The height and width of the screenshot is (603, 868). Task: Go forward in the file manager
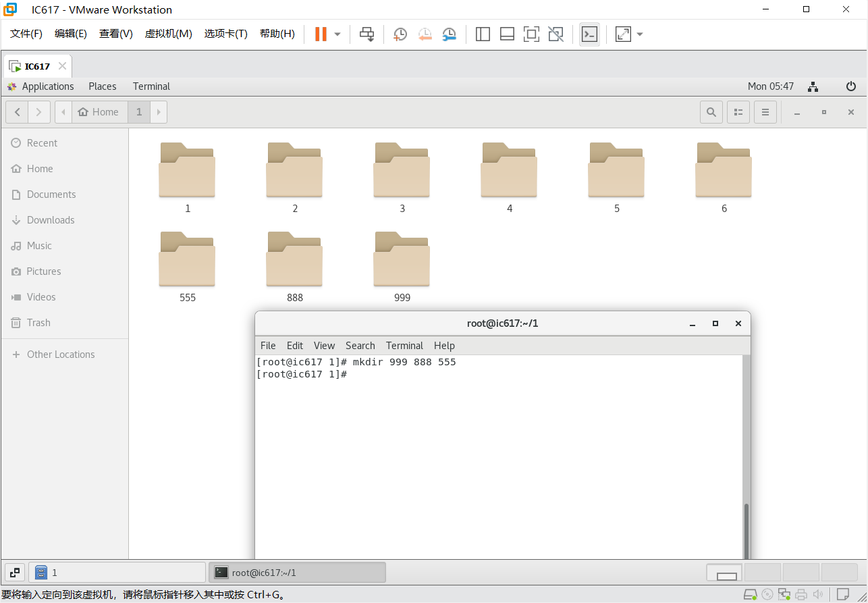tap(39, 112)
